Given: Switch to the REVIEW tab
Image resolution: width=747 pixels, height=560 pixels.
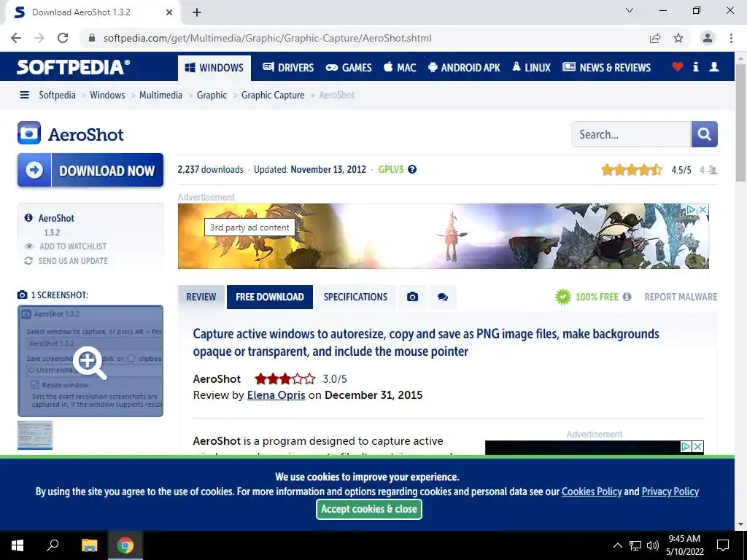Looking at the screenshot, I should pos(201,297).
